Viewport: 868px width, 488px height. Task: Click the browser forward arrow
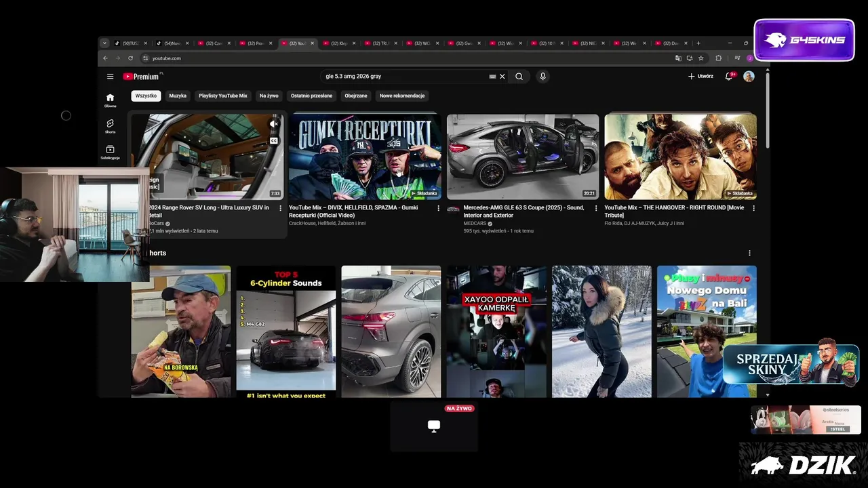pos(118,58)
